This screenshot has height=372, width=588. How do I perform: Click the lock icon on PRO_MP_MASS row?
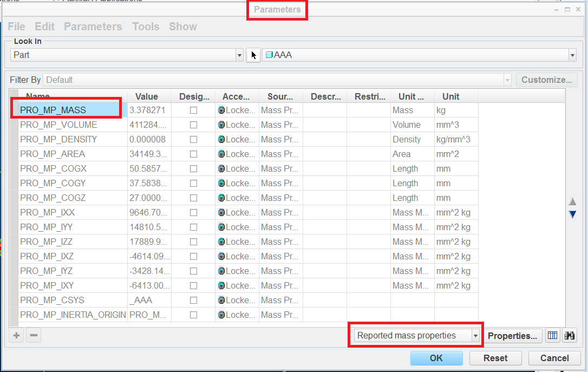[x=221, y=110]
